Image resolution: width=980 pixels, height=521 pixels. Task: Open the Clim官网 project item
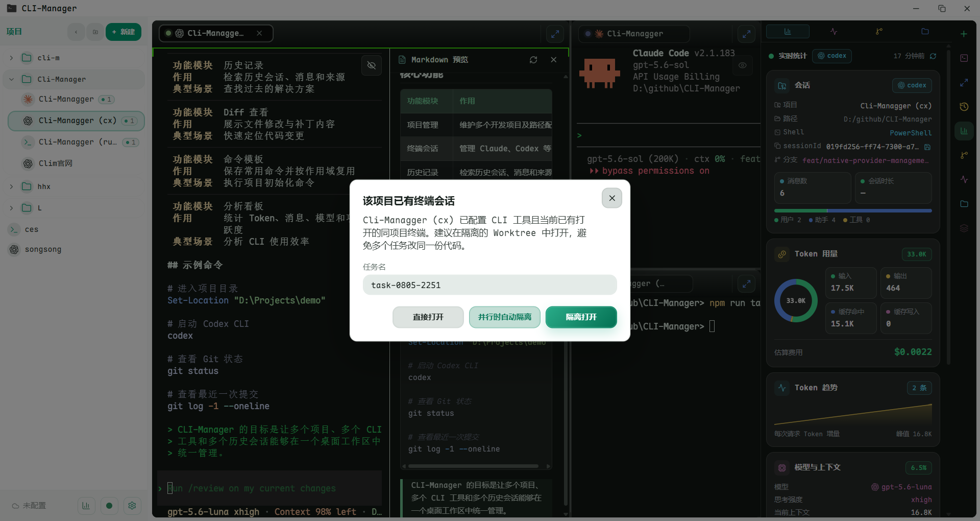pyautogui.click(x=76, y=163)
